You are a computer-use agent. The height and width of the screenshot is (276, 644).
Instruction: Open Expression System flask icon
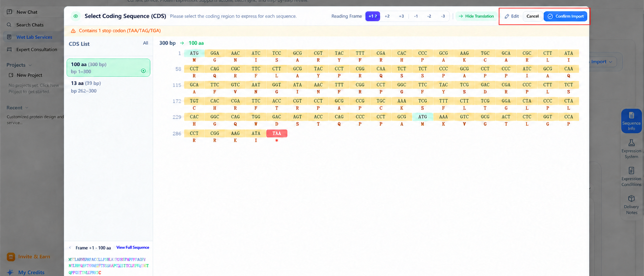coord(631,143)
